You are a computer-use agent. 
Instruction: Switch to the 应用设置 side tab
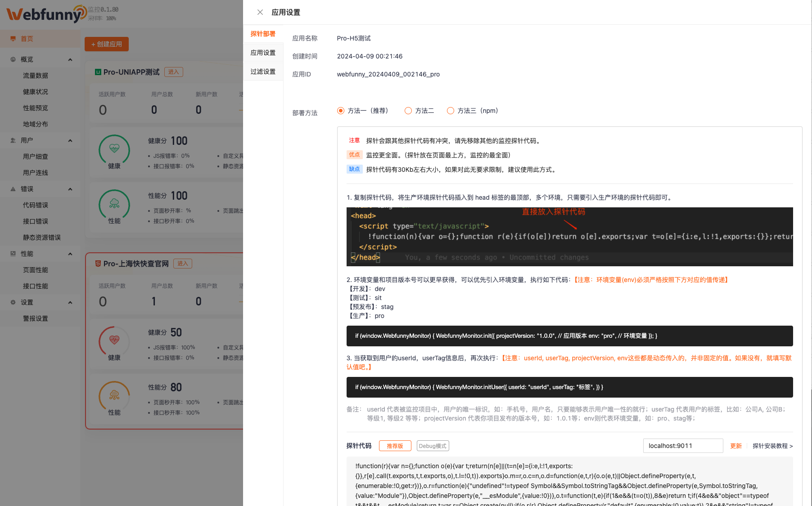(x=263, y=53)
